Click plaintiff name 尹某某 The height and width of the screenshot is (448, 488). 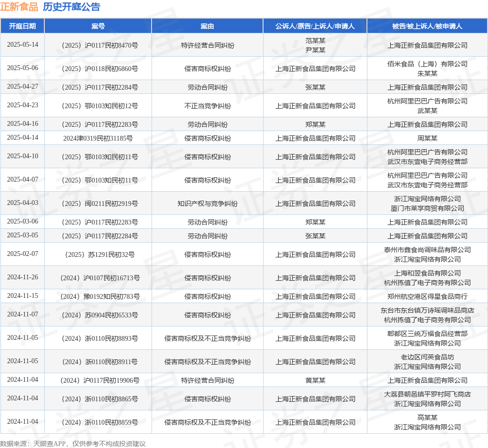tap(315, 50)
